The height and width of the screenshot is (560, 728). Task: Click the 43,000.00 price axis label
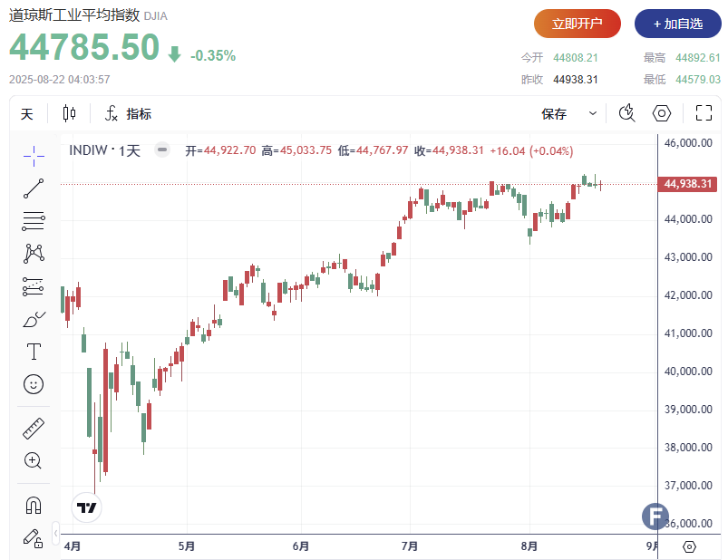(688, 257)
